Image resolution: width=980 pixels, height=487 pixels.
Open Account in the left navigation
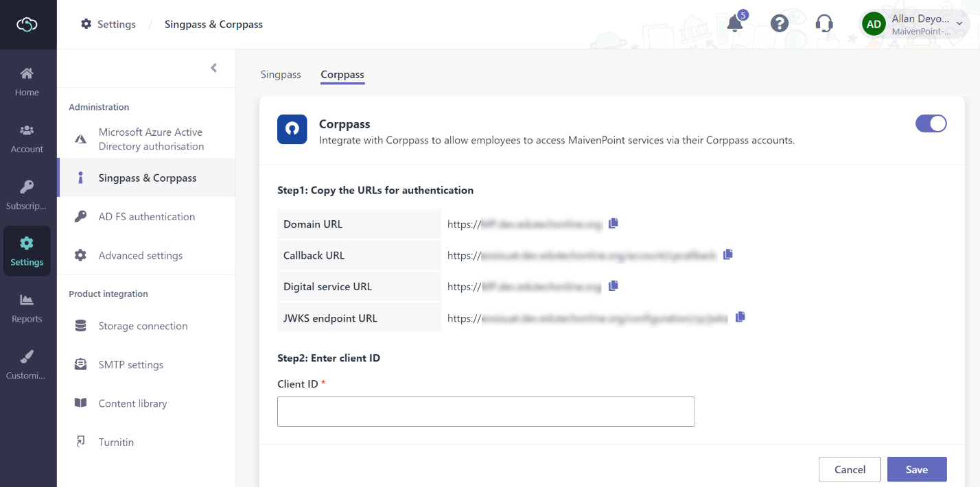click(27, 139)
